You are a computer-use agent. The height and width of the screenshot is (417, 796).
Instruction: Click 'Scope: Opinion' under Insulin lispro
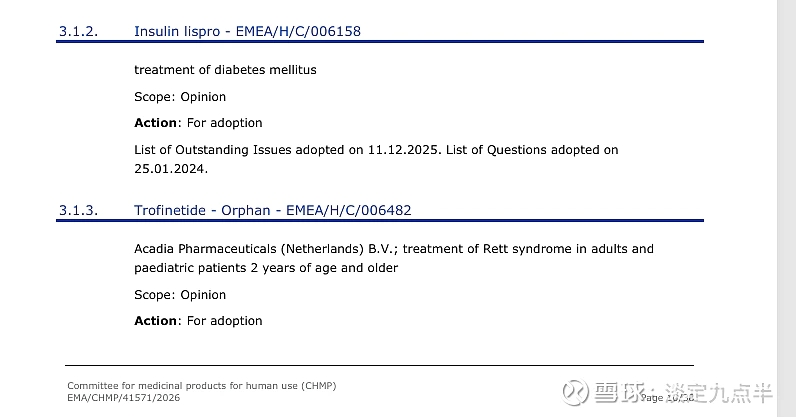[180, 97]
